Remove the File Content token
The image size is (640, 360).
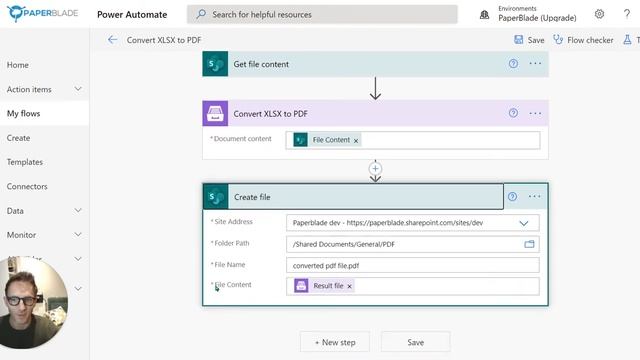point(356,140)
